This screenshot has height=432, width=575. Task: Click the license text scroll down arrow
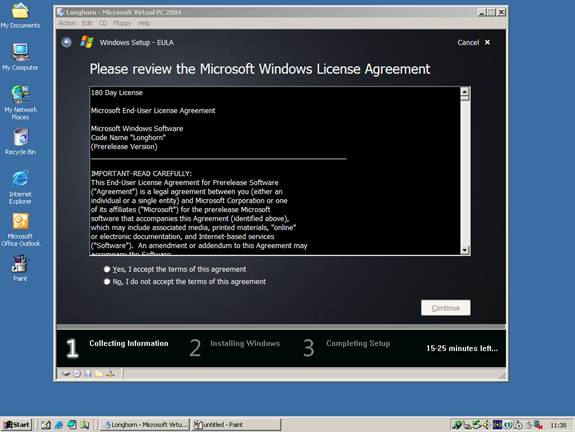coord(465,250)
